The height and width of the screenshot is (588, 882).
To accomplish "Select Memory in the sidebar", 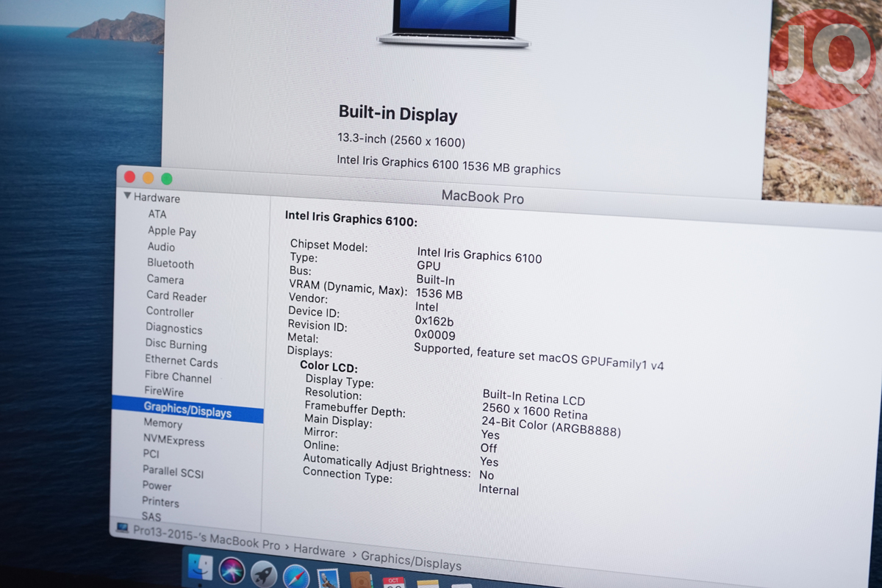I will coord(162,423).
